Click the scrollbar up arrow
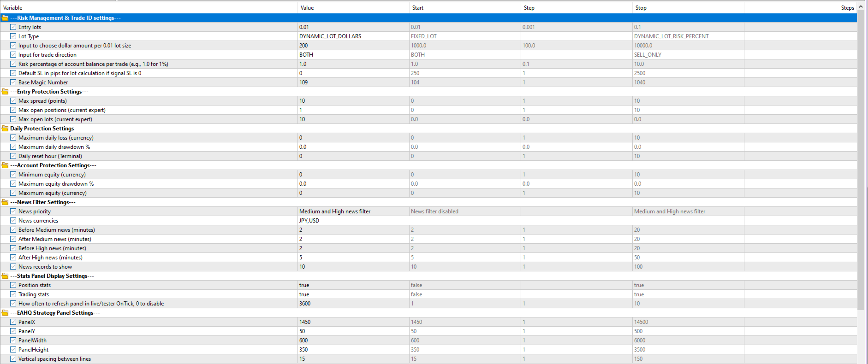868x364 pixels. [x=861, y=7]
